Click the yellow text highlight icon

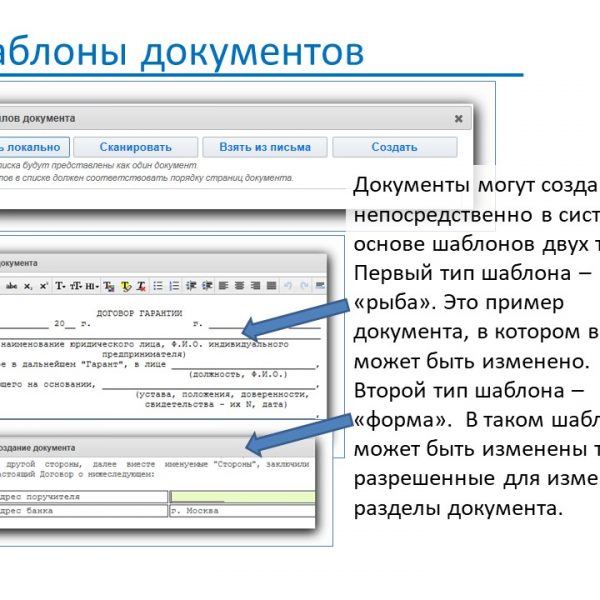click(x=126, y=286)
